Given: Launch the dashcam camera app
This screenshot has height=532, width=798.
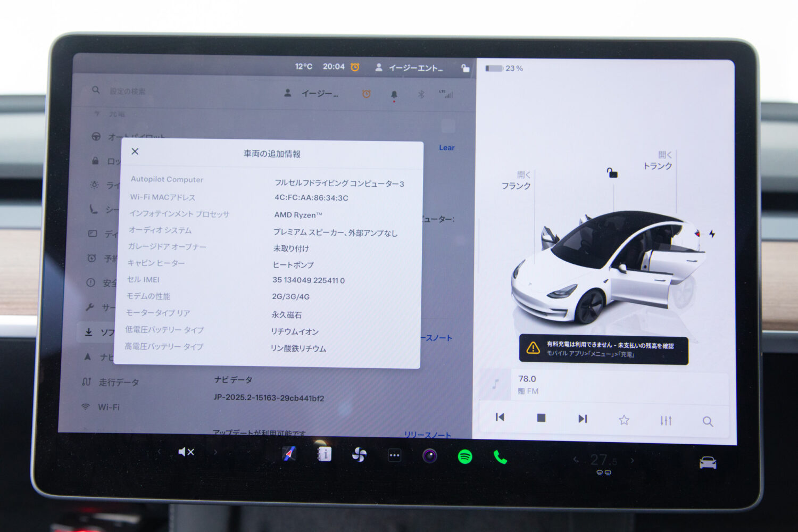Looking at the screenshot, I should click(x=430, y=456).
